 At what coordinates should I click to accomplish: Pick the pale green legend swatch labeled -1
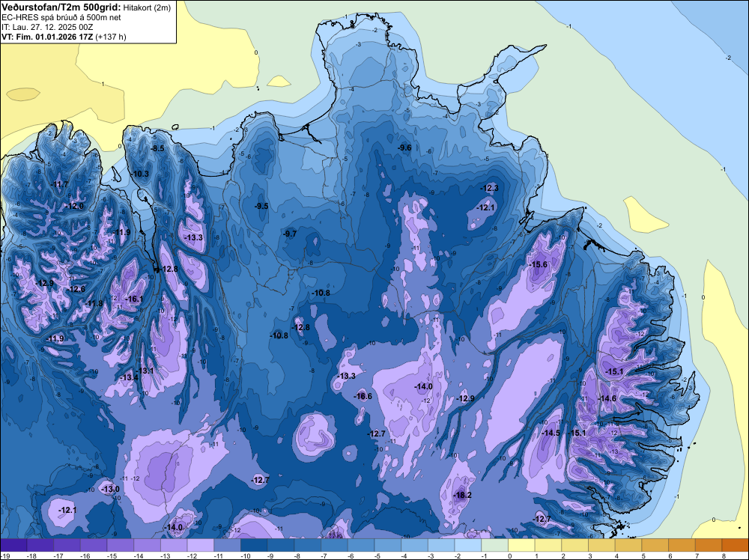pos(495,545)
